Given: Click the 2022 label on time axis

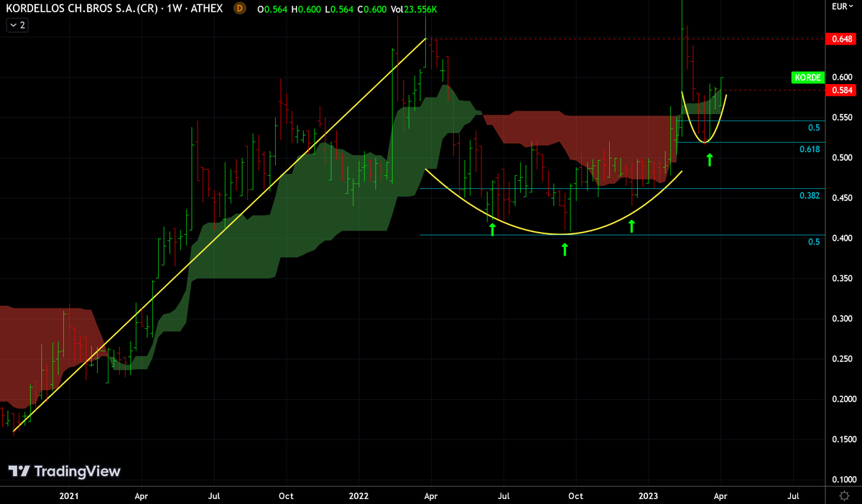Looking at the screenshot, I should 358,495.
